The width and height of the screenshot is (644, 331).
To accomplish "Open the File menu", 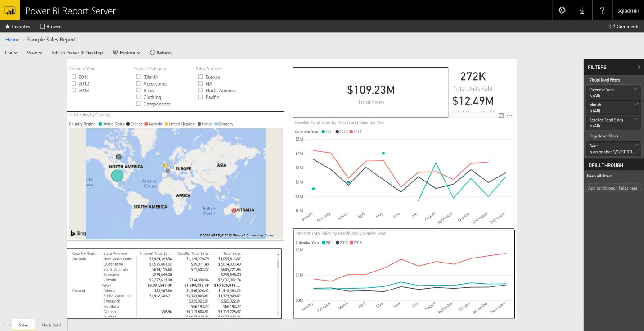I will click(x=11, y=53).
